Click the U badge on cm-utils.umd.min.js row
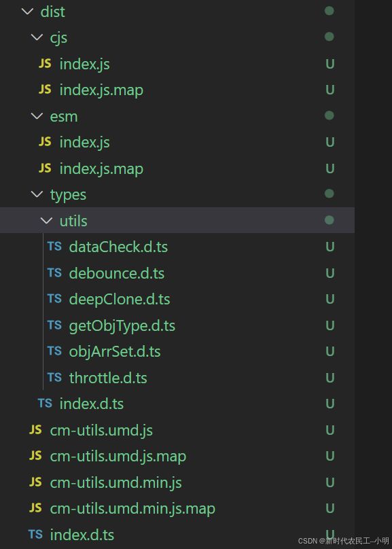392x549 pixels. click(330, 483)
